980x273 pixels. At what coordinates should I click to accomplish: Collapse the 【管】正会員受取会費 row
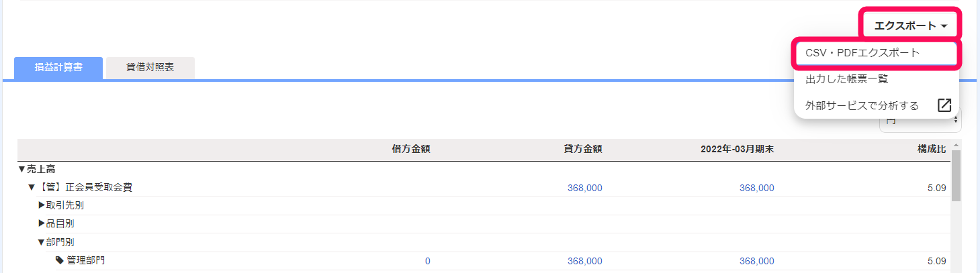(31, 188)
